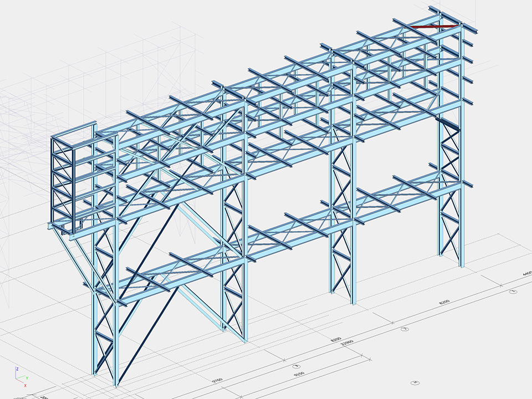The width and height of the screenshot is (532, 399).
Task: Click the 32960 overall dimension label
Action: [346, 344]
